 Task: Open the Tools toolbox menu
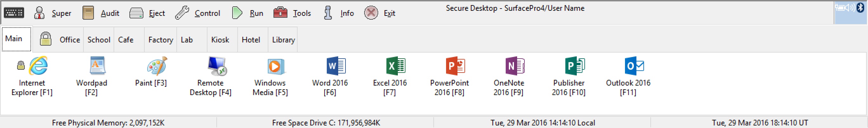pos(292,13)
